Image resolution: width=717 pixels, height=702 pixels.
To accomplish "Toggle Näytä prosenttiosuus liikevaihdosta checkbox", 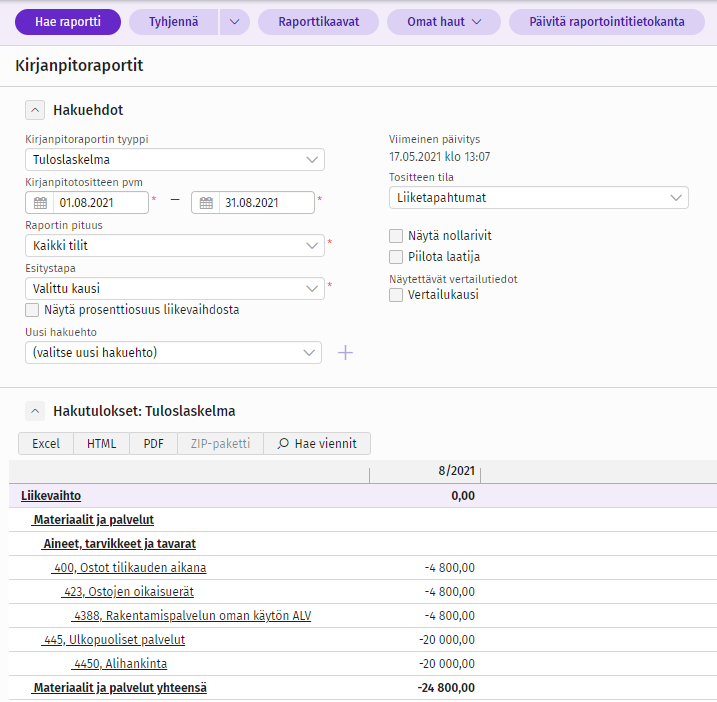I will pos(32,310).
